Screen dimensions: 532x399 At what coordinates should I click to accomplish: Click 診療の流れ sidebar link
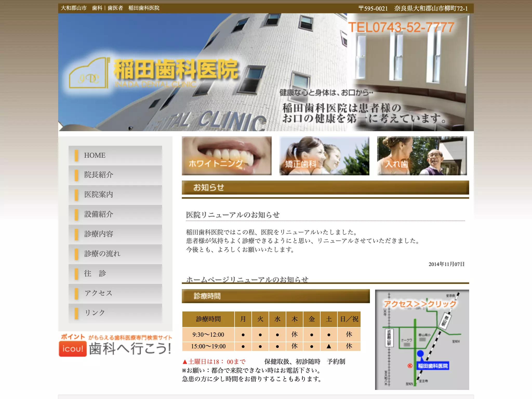(115, 254)
